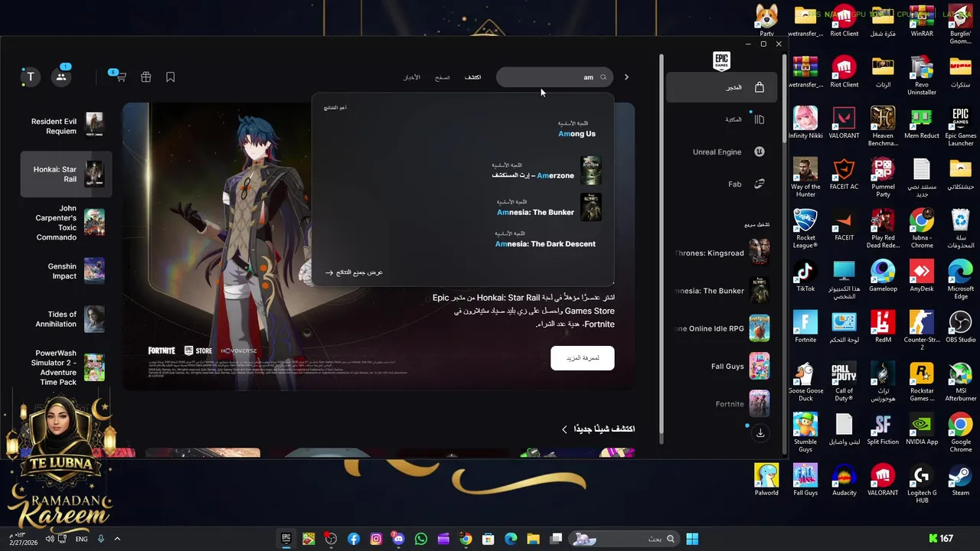
Task: Click Epic Games icon in taskbar
Action: 286,539
